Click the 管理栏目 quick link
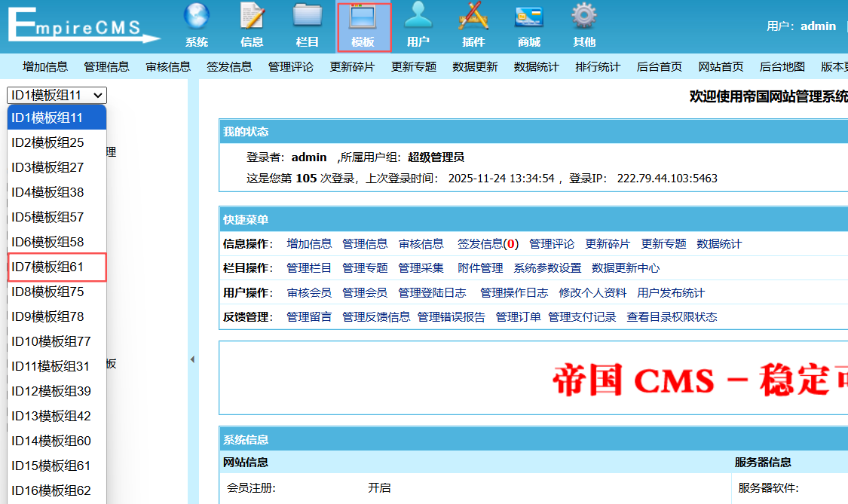This screenshot has width=848, height=504. 309,268
